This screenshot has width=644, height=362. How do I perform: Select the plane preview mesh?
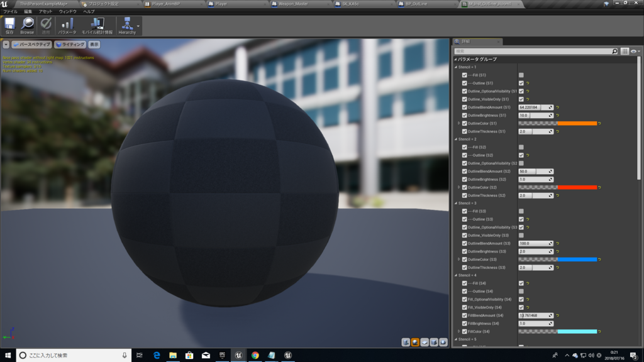pos(425,342)
